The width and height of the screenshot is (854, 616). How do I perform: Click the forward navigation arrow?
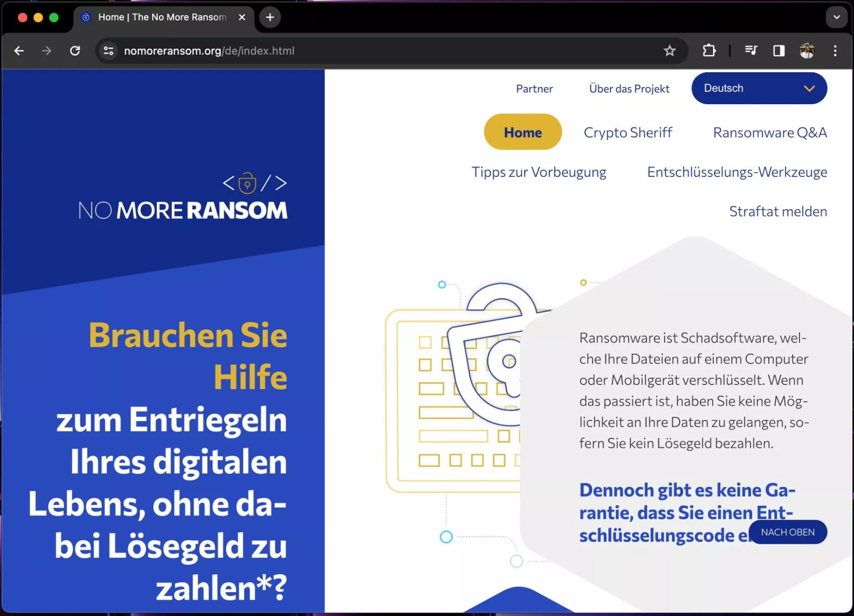46,51
